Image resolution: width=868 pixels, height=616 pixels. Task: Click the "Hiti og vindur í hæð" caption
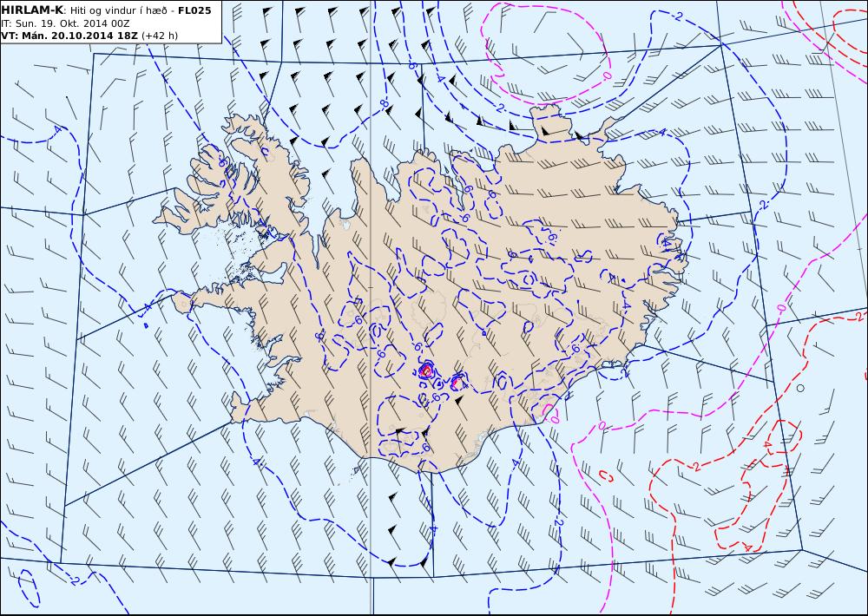point(118,11)
